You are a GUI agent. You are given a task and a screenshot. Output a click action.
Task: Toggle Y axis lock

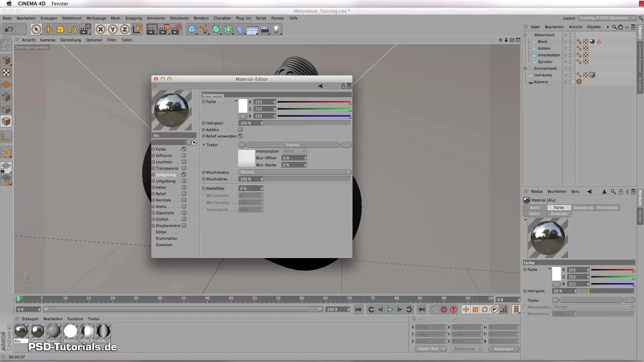pyautogui.click(x=113, y=29)
